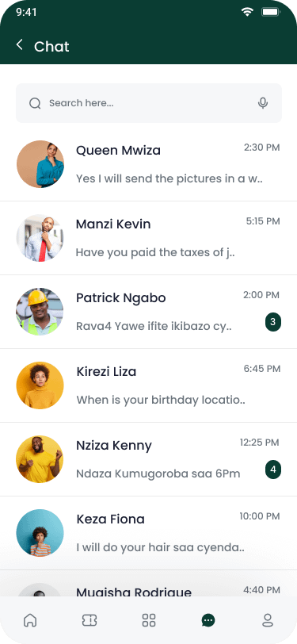Tap Patrick Ngabo's hard-hat avatar
297x644 pixels.
click(40, 312)
